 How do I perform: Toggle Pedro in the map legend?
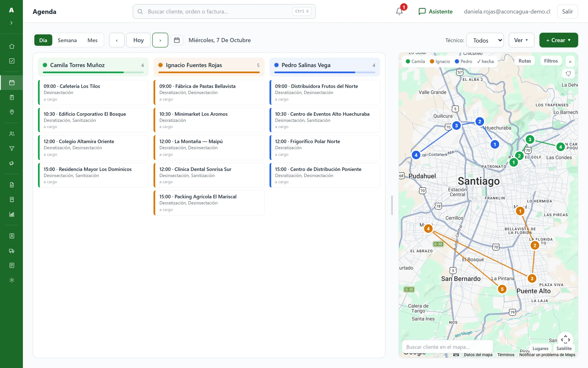tap(463, 61)
